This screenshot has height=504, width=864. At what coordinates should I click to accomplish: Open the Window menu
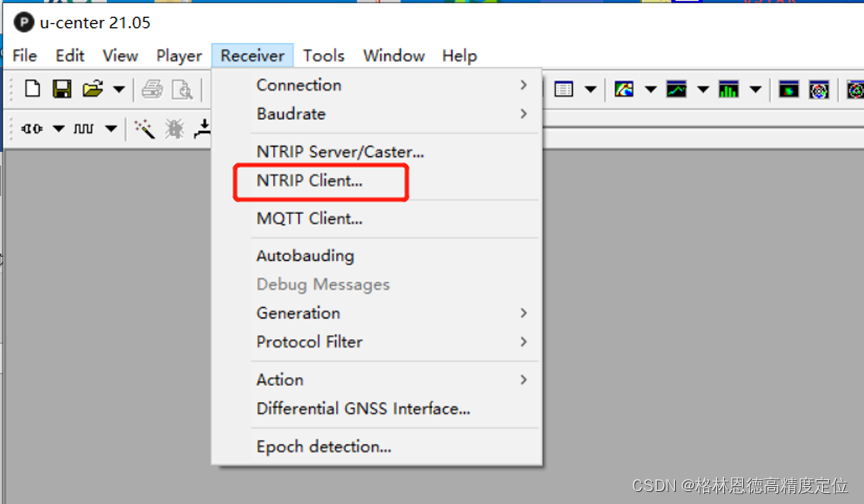click(x=393, y=56)
